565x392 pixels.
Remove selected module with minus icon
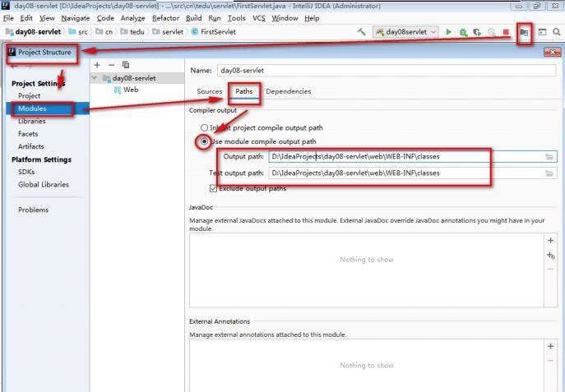[x=111, y=65]
